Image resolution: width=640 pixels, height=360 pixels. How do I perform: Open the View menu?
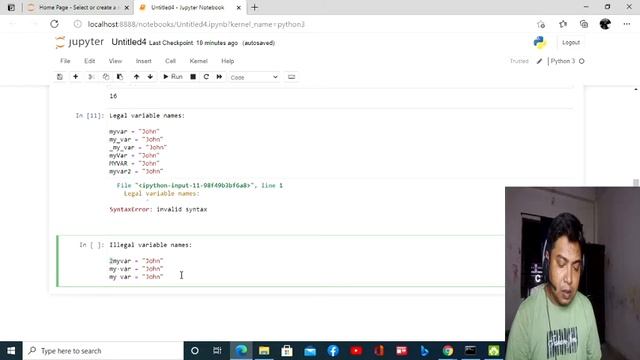tap(115, 61)
